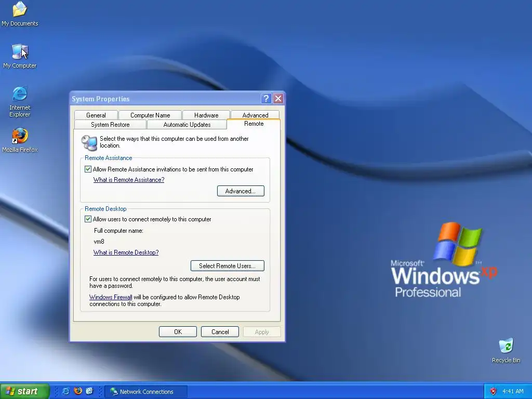
Task: Select the Remote tab
Action: (x=254, y=124)
